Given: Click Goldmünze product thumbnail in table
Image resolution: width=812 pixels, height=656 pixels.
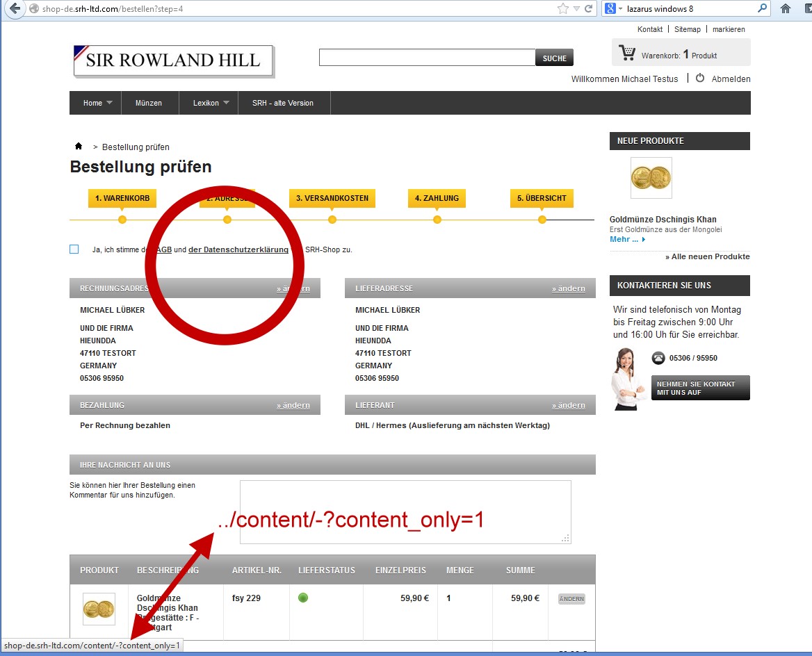Looking at the screenshot, I should [x=99, y=609].
